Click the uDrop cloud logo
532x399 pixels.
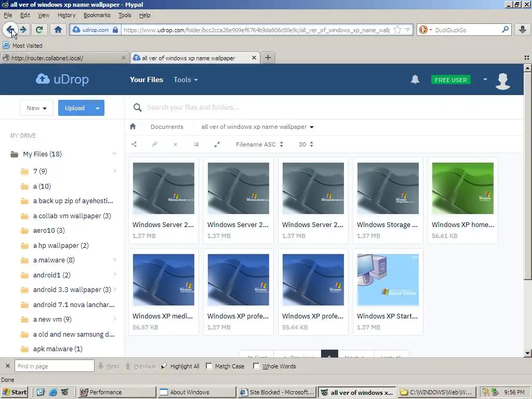[x=62, y=79]
